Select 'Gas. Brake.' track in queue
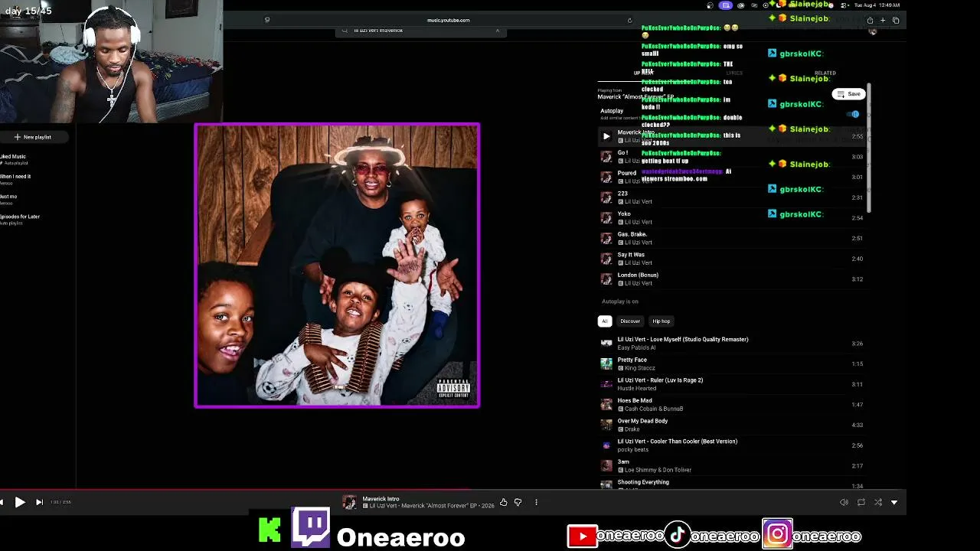This screenshot has width=980, height=551. [x=732, y=238]
